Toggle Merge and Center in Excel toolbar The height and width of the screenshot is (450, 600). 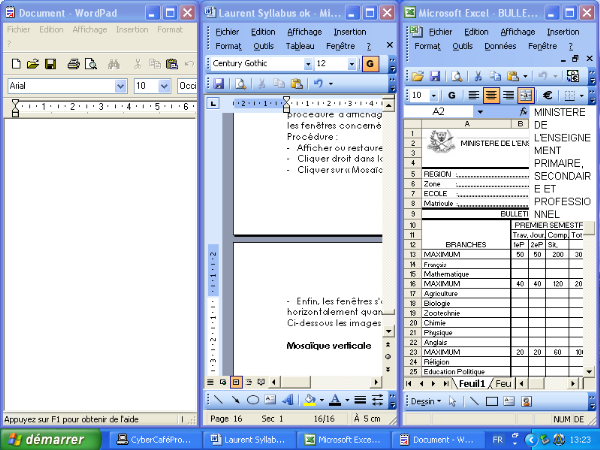coord(527,95)
